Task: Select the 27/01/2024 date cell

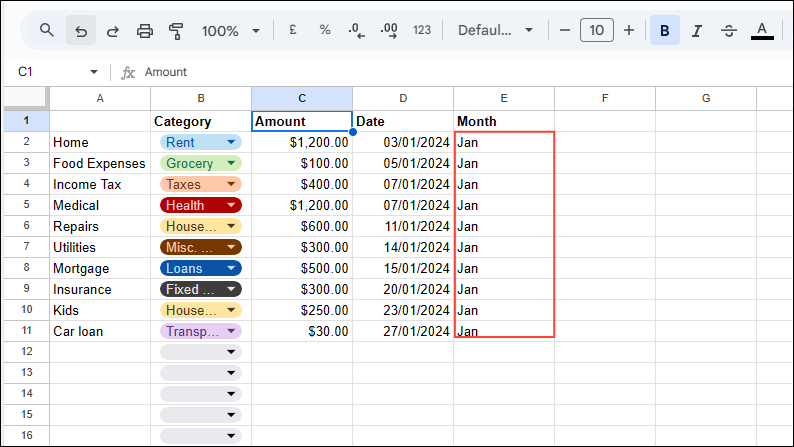Action: (403, 331)
